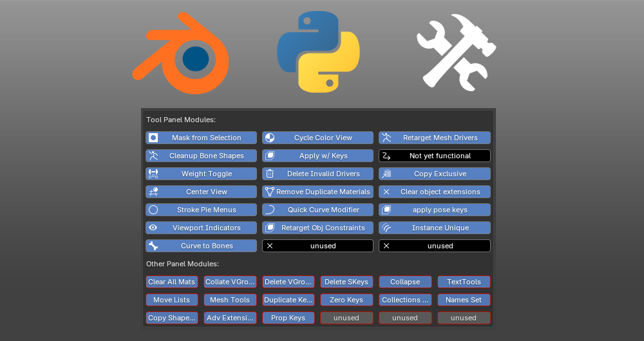The height and width of the screenshot is (341, 644).
Task: Toggle the black unused module beside Curve to Bones
Action: tap(317, 246)
